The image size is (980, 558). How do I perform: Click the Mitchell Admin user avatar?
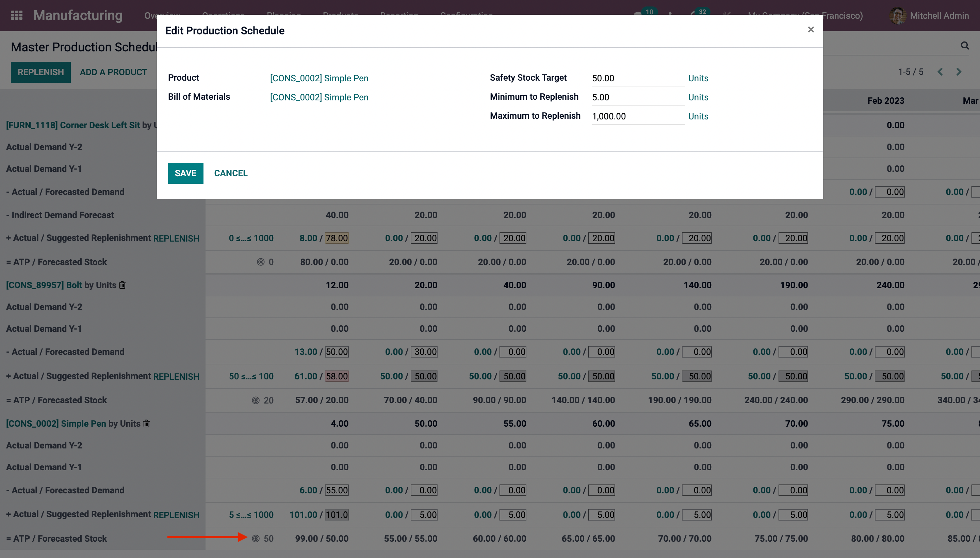(x=897, y=15)
